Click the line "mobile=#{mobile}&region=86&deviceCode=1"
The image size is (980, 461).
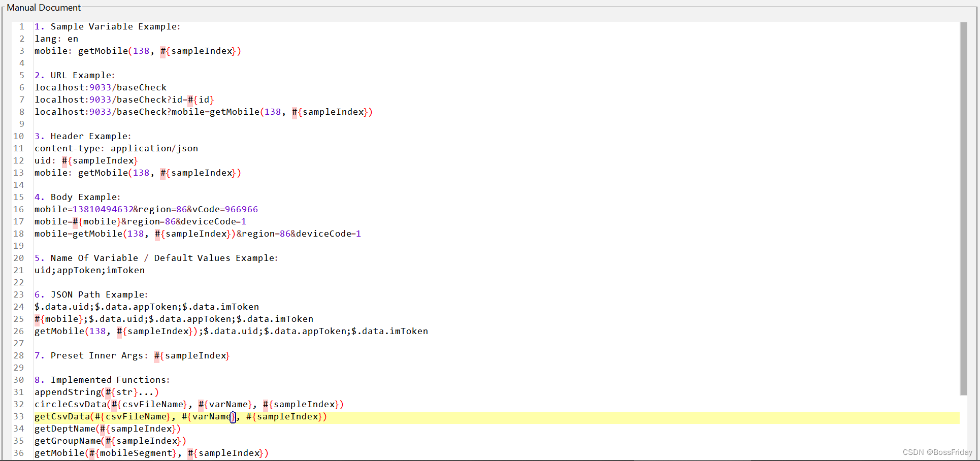[x=141, y=221]
